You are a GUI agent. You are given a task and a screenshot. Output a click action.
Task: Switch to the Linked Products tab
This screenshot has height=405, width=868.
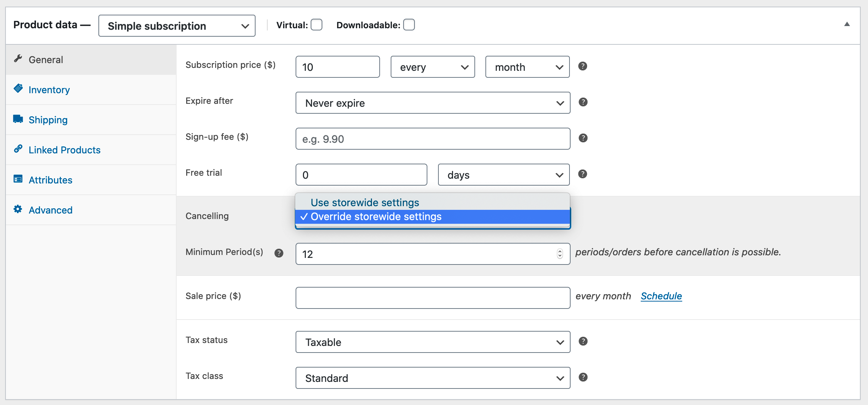click(64, 150)
